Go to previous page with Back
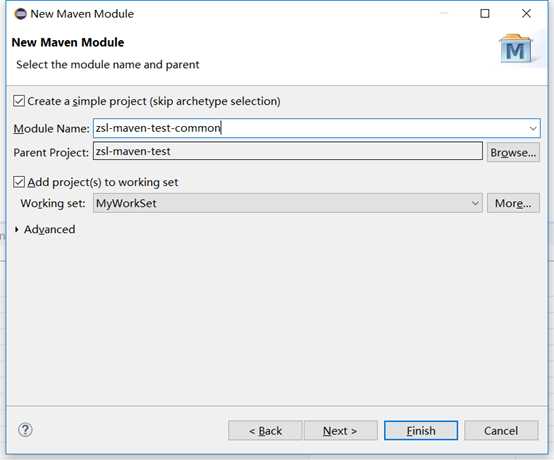 (265, 431)
